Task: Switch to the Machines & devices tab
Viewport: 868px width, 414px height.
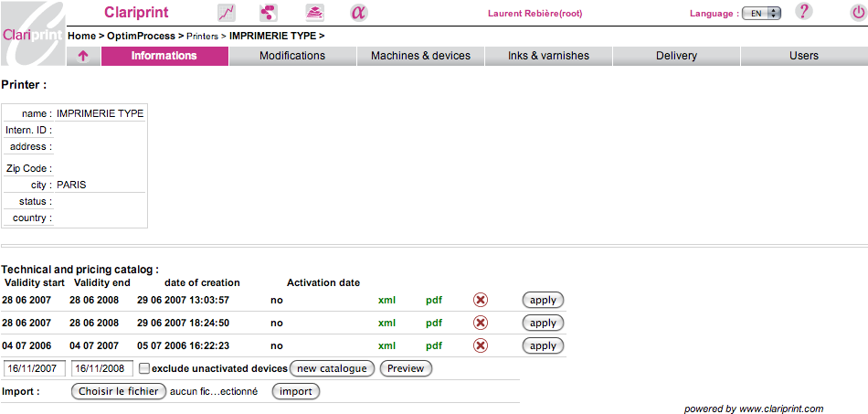Action: click(420, 56)
